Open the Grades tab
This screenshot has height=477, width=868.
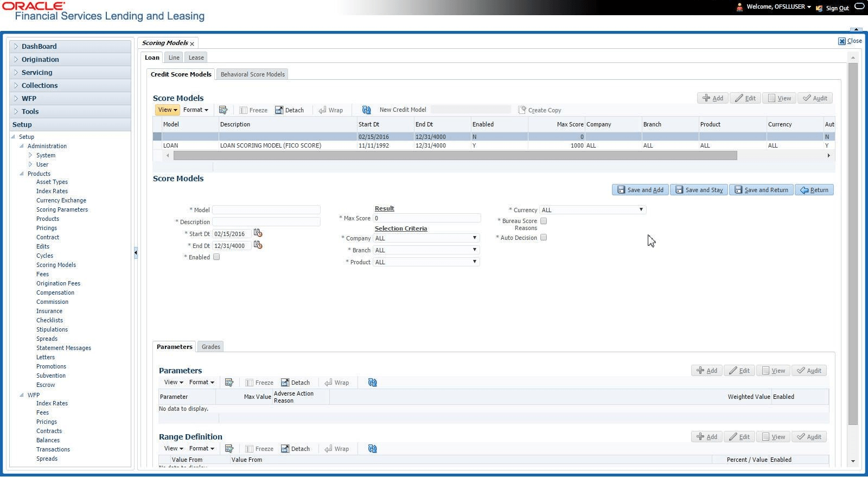(210, 347)
